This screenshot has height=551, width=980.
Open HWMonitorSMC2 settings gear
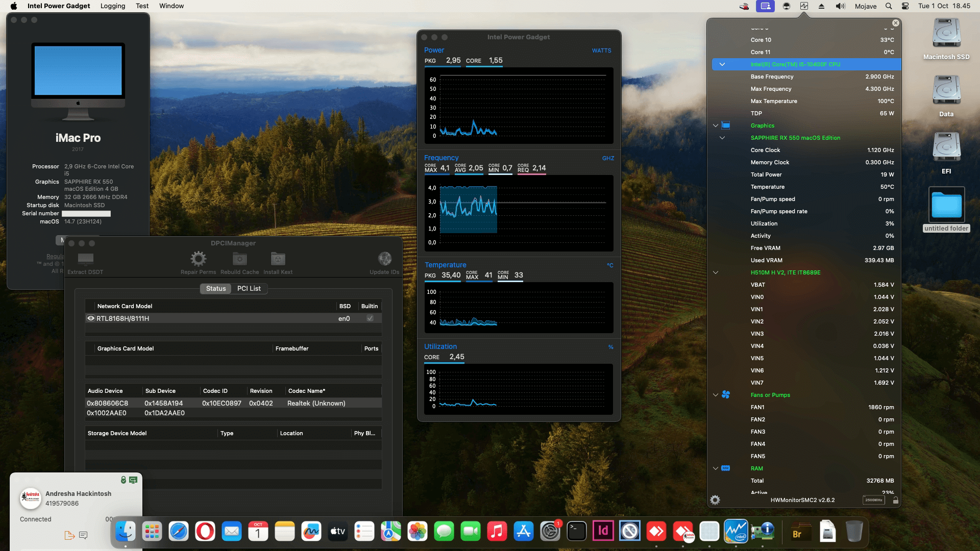[715, 500]
